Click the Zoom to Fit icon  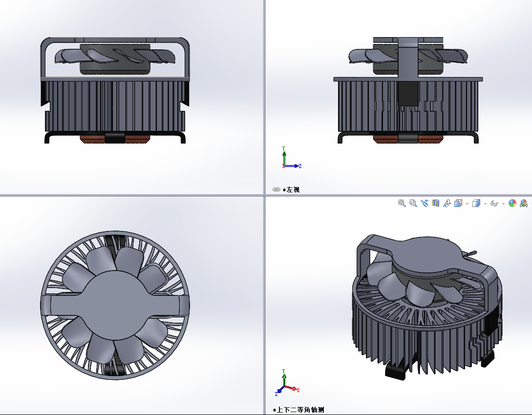[x=402, y=203]
